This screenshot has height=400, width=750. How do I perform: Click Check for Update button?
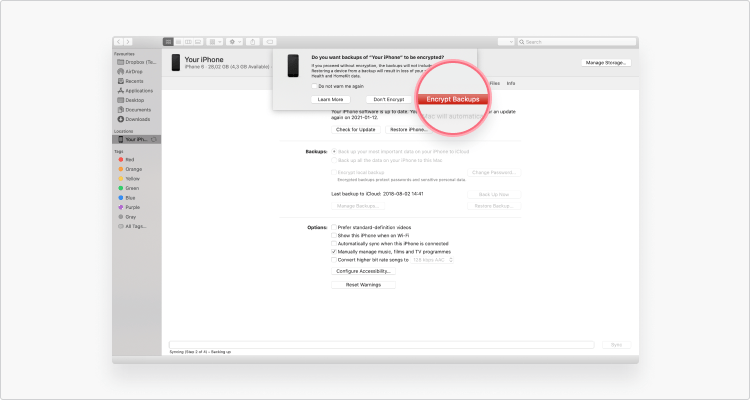[x=356, y=130]
